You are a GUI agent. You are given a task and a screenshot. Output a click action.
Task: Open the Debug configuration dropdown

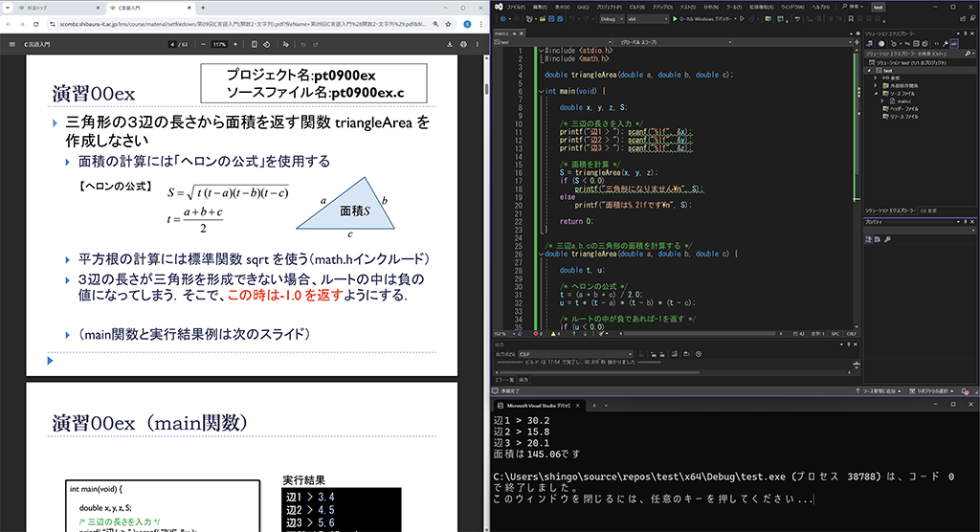coord(612,19)
